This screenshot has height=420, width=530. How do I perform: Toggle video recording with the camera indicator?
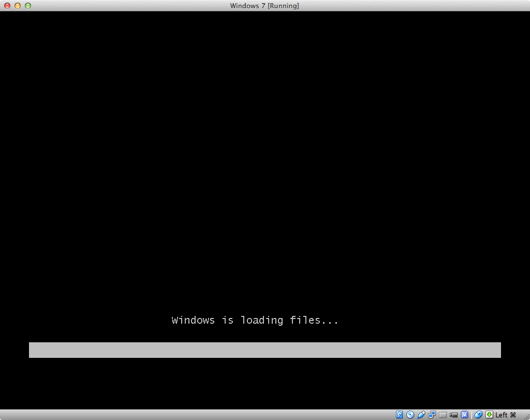(x=453, y=414)
